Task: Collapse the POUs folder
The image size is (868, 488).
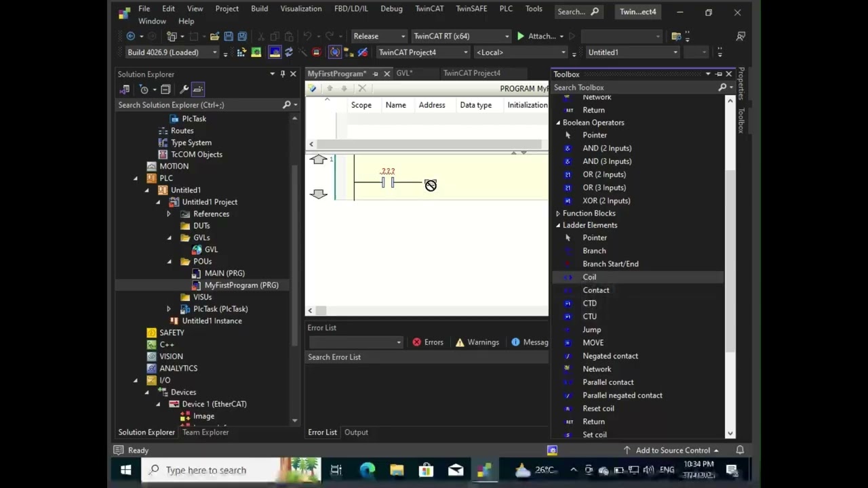Action: pos(169,262)
